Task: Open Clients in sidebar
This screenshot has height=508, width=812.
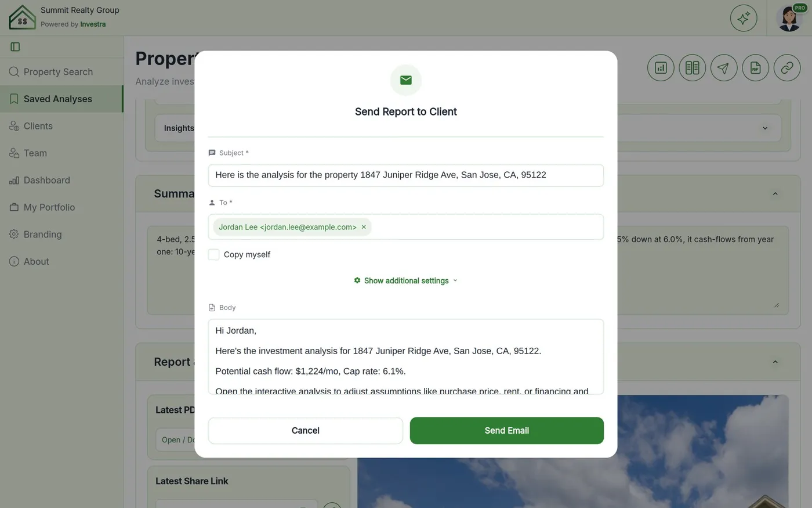Action: pyautogui.click(x=61, y=126)
